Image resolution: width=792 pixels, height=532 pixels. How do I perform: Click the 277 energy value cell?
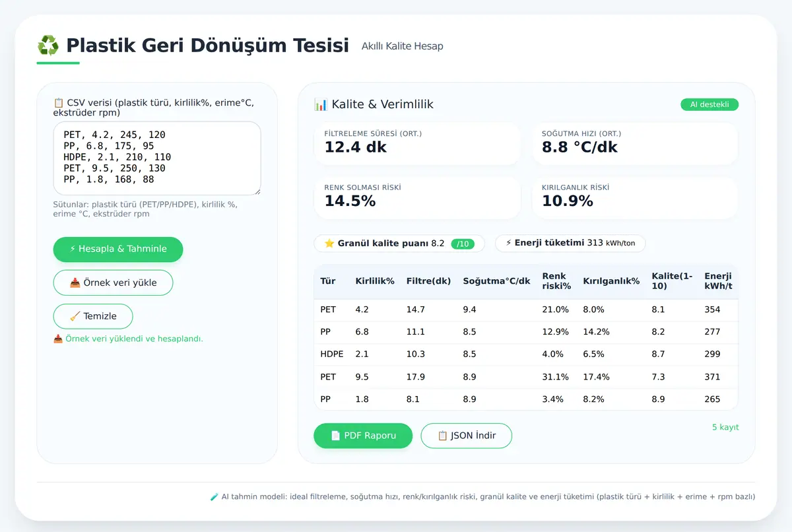712,331
